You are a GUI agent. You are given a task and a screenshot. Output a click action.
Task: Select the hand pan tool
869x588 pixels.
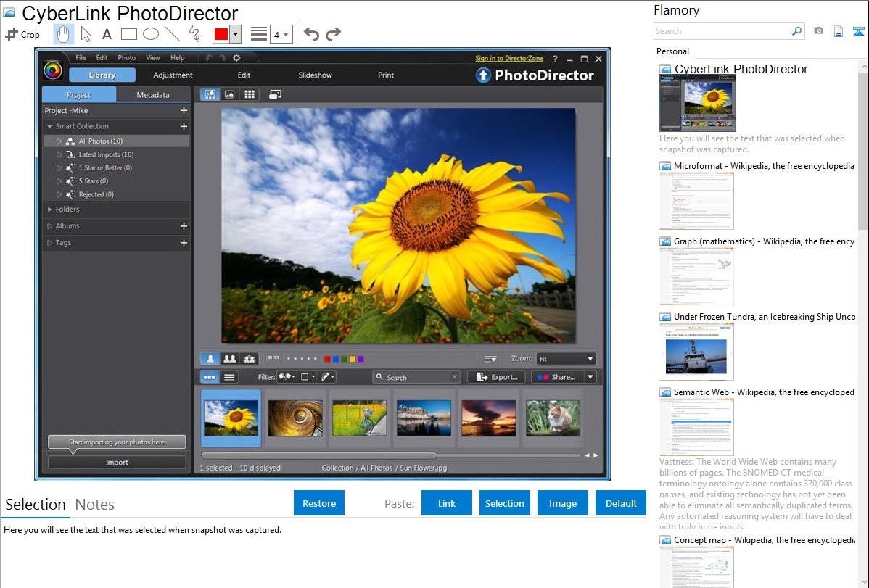(63, 34)
